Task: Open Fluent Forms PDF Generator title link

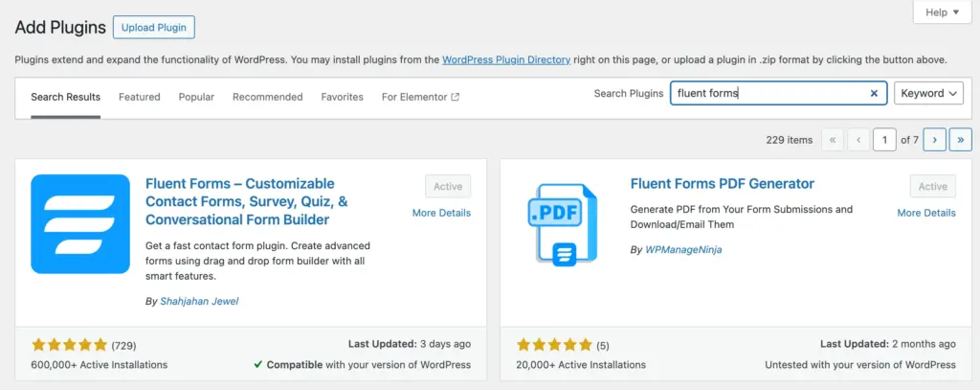Action: click(723, 183)
